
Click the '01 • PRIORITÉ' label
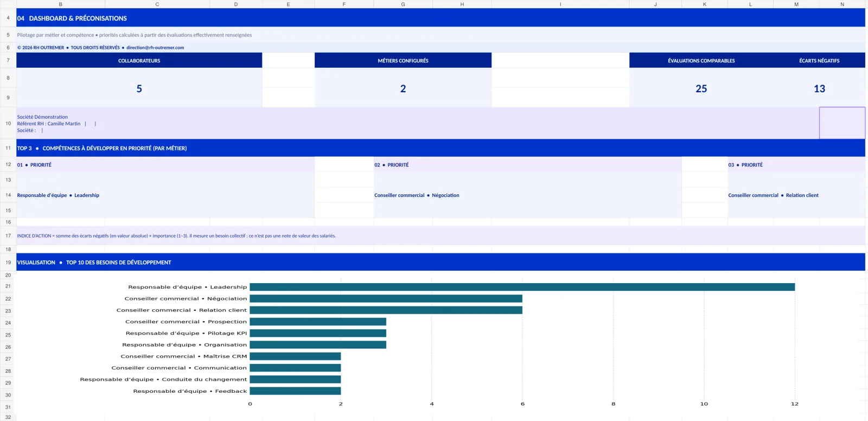[34, 165]
